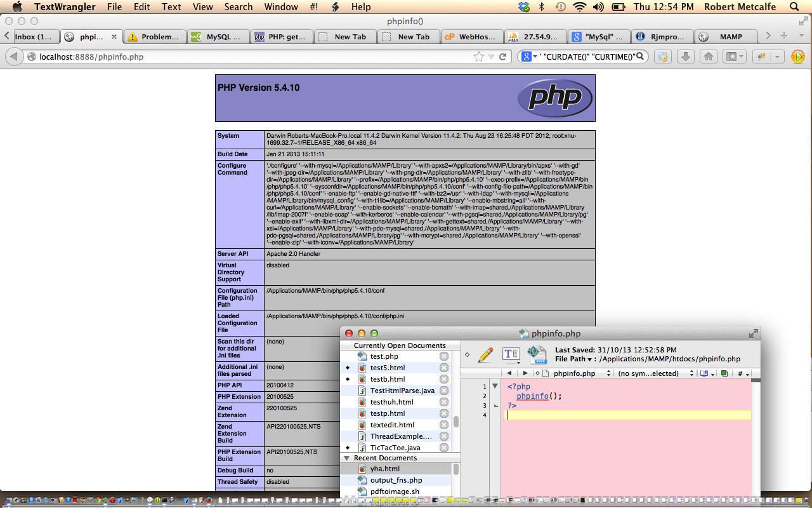The width and height of the screenshot is (812, 508).
Task: Open the scripts menu icon before Help
Action: click(334, 7)
